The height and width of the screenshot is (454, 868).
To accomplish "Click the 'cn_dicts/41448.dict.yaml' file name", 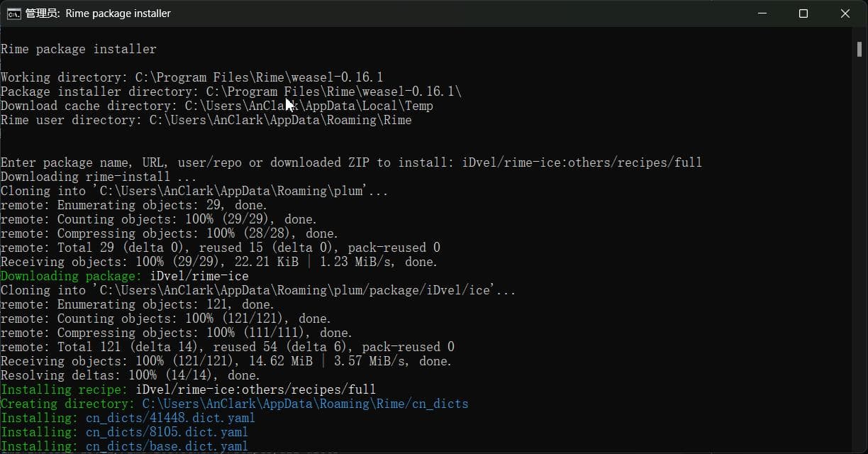I will tap(170, 418).
